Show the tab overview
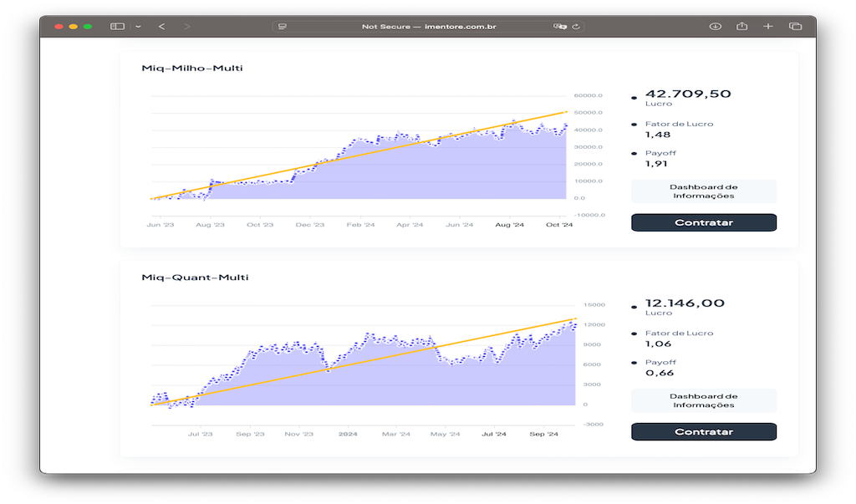Image resolution: width=856 pixels, height=504 pixels. (796, 26)
